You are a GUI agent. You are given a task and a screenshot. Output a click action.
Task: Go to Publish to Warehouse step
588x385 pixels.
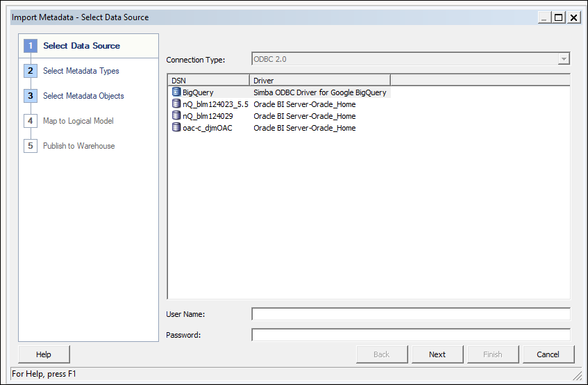pos(78,146)
